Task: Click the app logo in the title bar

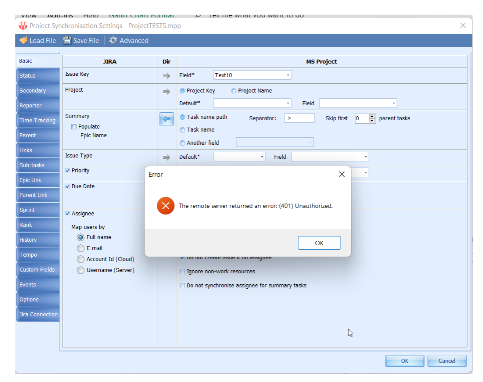Action: [x=23, y=26]
